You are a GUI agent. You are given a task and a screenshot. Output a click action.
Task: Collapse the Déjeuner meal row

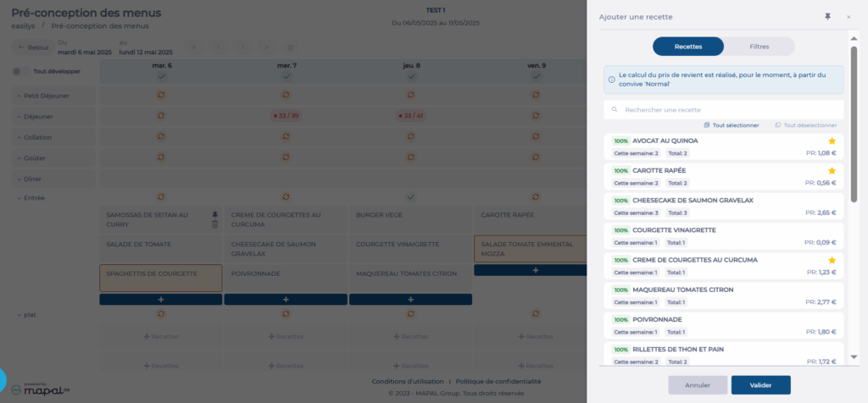coord(19,116)
